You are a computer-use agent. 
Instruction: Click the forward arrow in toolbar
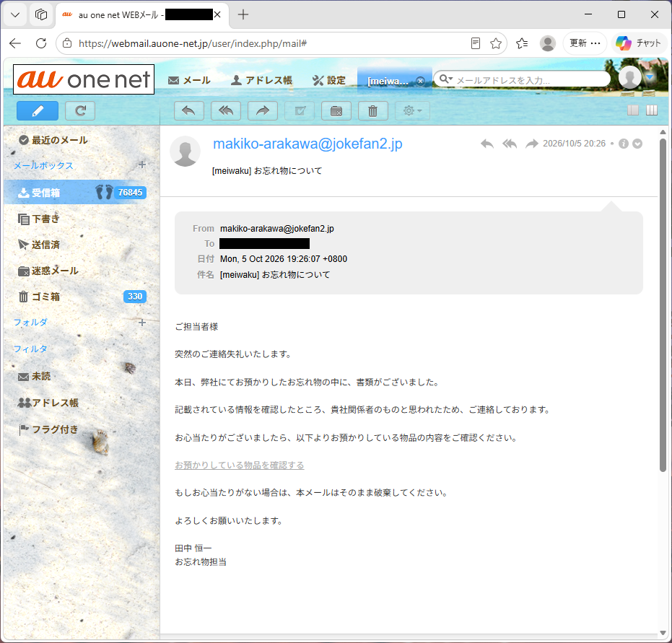(x=263, y=111)
